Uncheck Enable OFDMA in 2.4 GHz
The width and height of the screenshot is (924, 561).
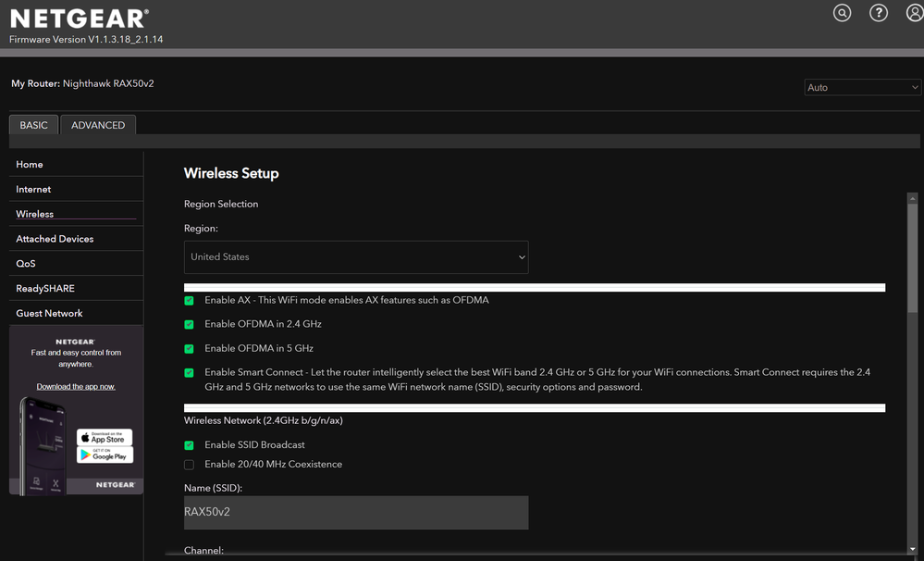point(190,325)
